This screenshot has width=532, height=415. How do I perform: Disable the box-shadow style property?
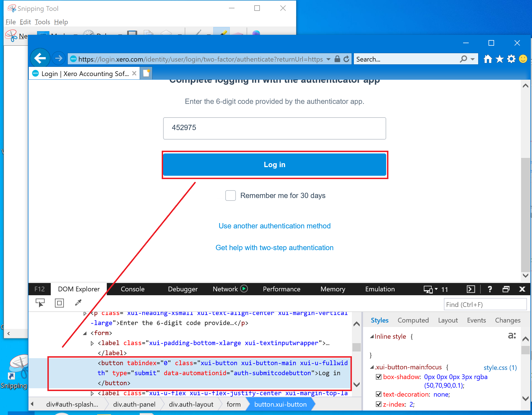click(x=378, y=377)
